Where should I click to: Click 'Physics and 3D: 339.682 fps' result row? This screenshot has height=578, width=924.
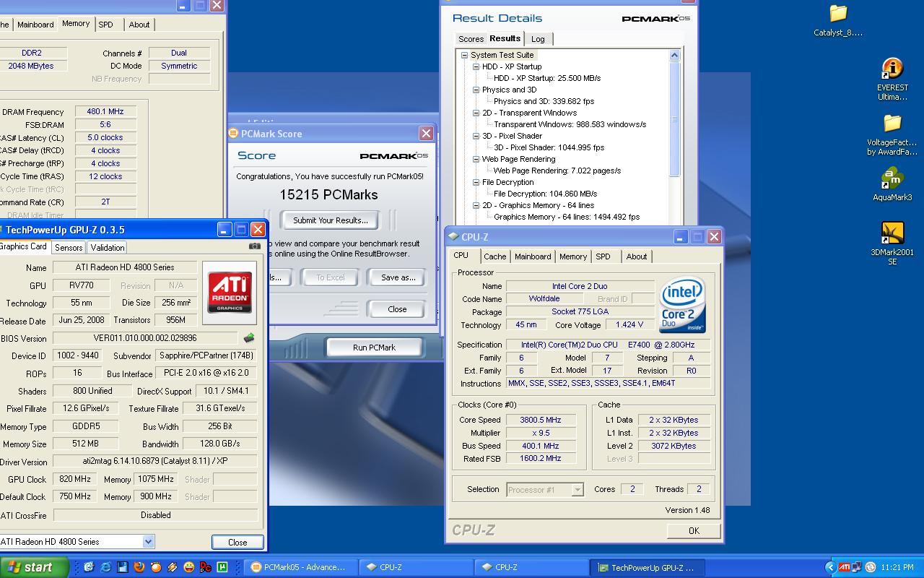pos(544,101)
